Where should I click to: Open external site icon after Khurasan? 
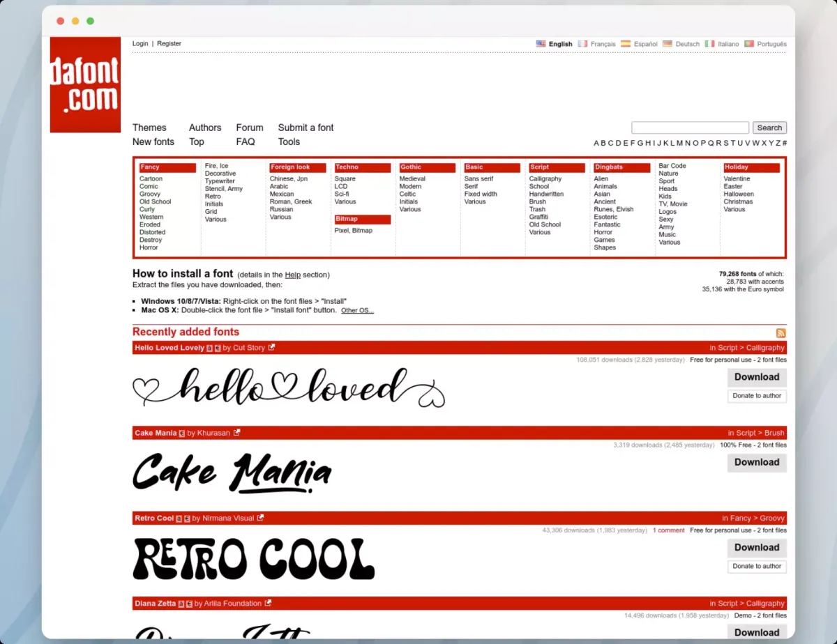point(236,433)
